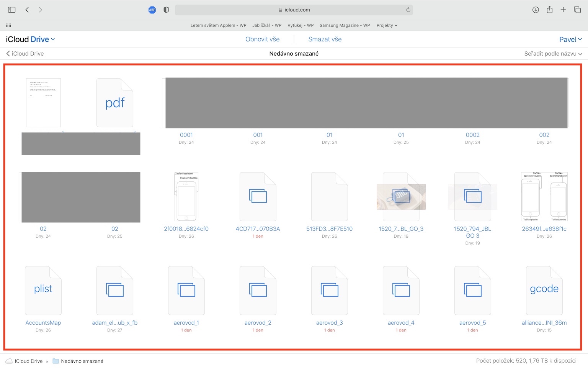This screenshot has height=368, width=588.
Task: Select the AccountsMap plist file
Action: (43, 291)
